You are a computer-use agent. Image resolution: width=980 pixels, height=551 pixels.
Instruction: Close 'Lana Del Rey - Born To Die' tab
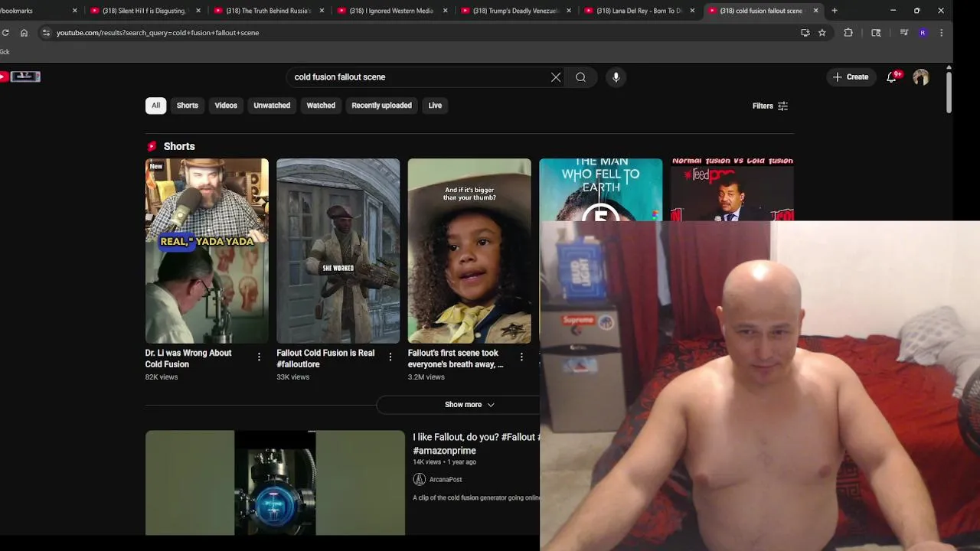click(692, 11)
